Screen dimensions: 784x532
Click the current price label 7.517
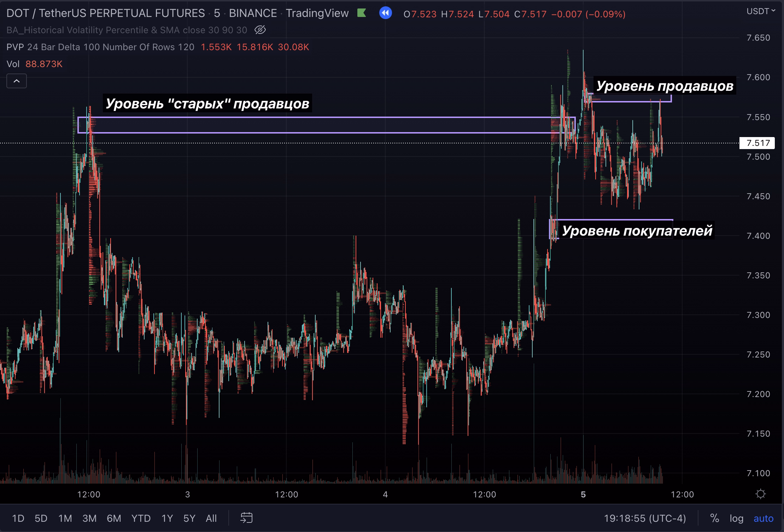pyautogui.click(x=758, y=143)
